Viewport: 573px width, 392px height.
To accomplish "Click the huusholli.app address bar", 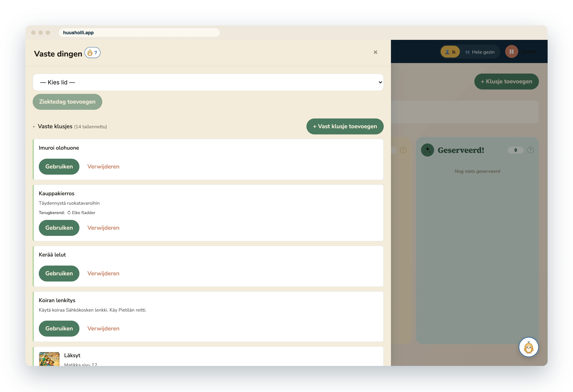I will 139,33.
